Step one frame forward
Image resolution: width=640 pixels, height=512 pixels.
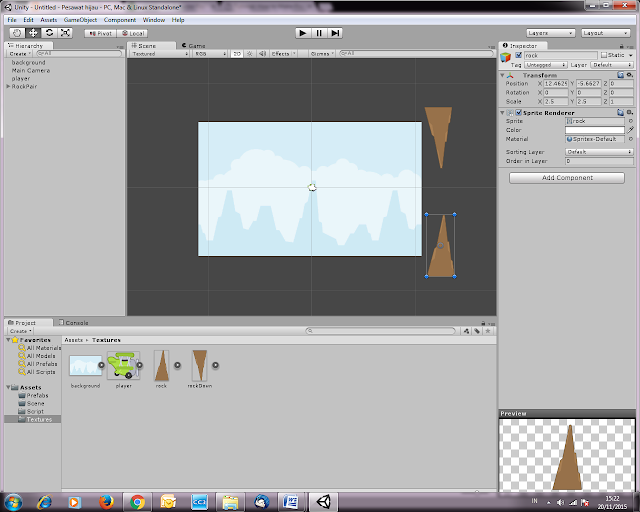coord(335,33)
